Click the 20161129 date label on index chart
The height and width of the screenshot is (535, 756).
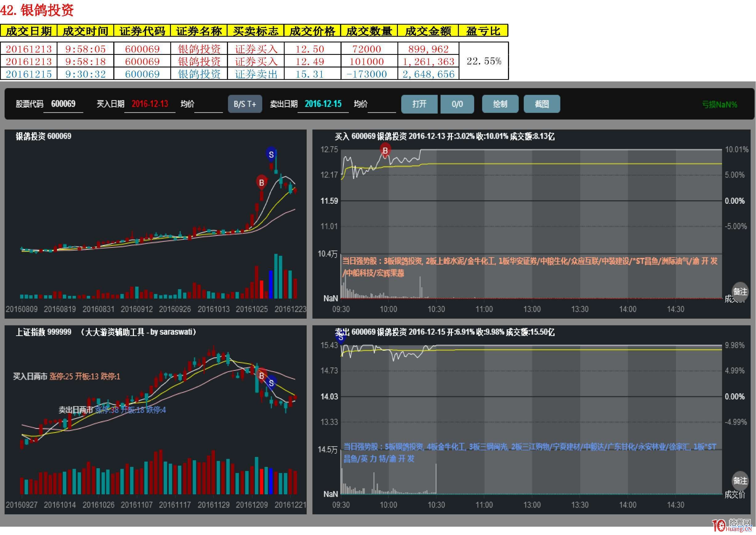pos(213,505)
